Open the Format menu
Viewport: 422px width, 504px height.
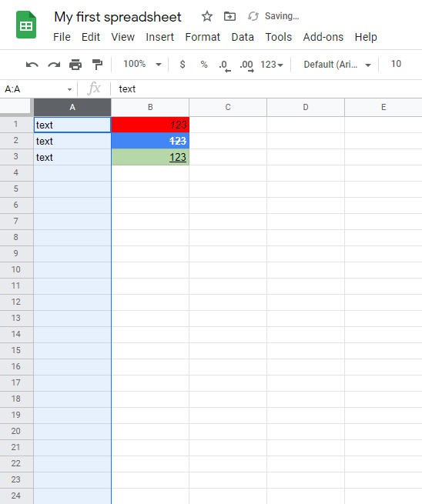tap(203, 37)
